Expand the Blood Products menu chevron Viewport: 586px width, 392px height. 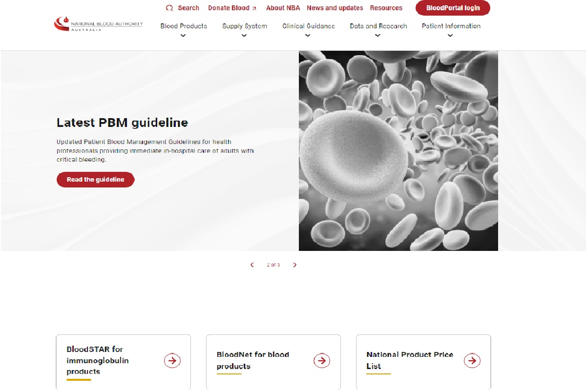click(183, 35)
